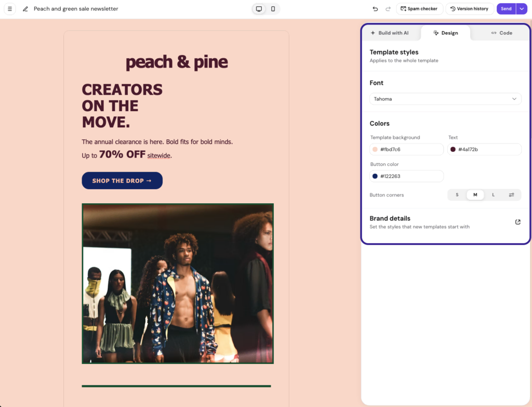This screenshot has width=532, height=407.
Task: Set button corners to S
Action: 457,195
